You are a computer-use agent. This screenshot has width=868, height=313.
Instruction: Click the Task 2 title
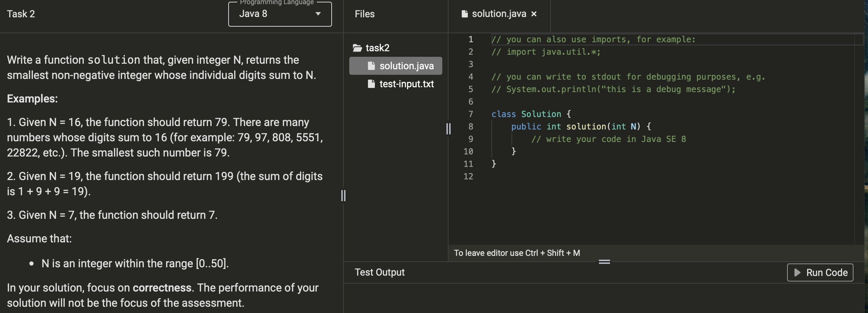tap(21, 14)
